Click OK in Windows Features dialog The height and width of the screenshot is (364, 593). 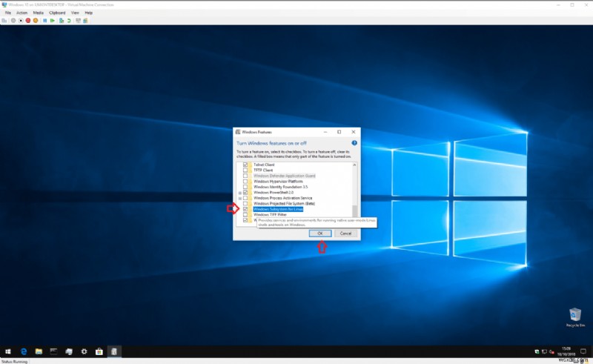(320, 234)
